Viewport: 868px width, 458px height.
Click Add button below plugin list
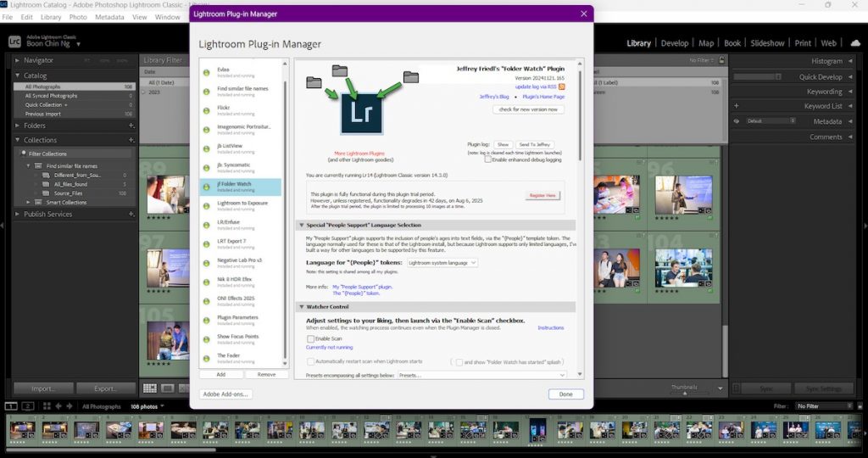[x=221, y=374]
